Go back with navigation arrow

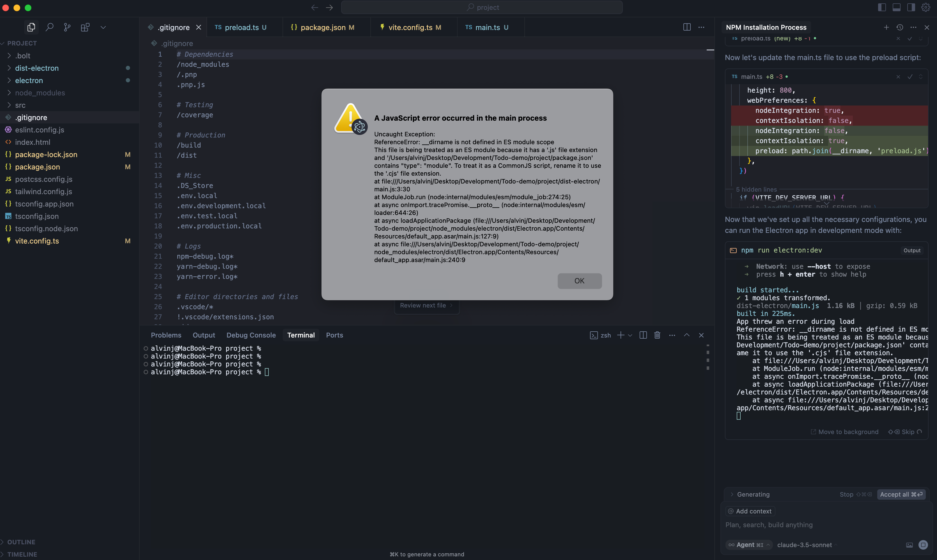tap(314, 7)
